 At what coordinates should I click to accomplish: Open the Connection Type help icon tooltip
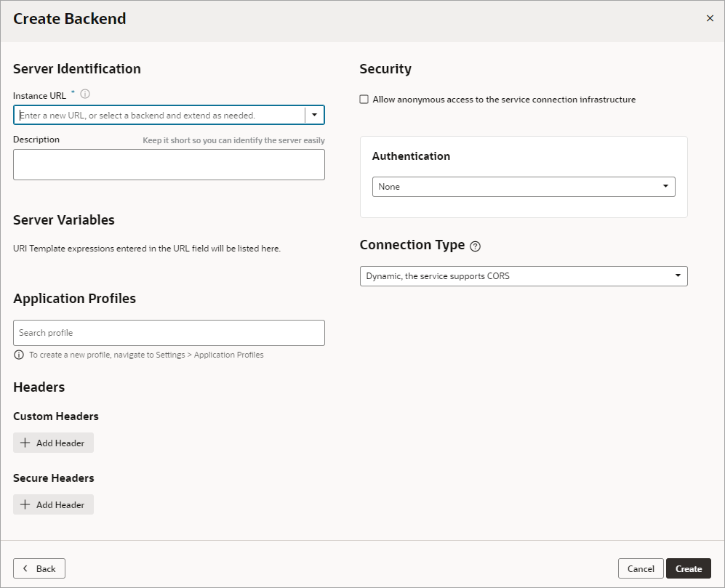click(x=476, y=246)
